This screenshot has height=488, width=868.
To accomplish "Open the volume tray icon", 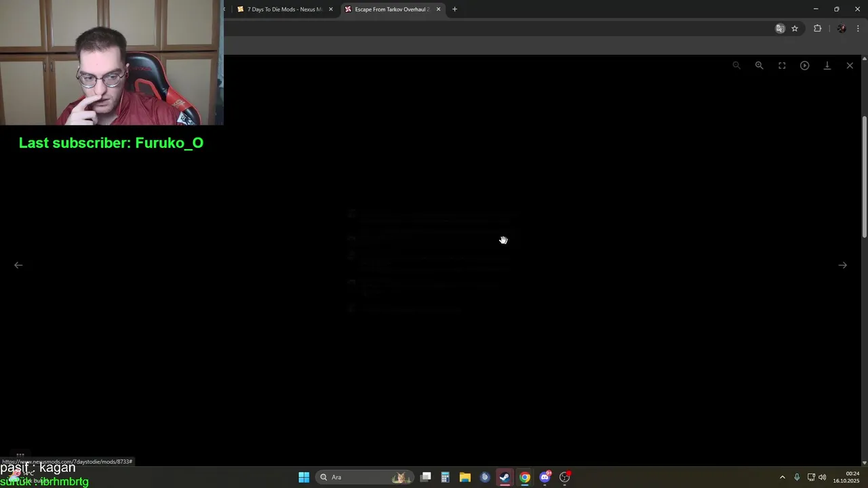I will [823, 477].
